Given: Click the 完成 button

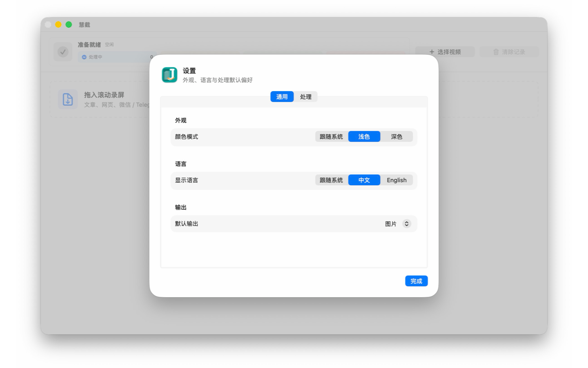Looking at the screenshot, I should (x=416, y=281).
